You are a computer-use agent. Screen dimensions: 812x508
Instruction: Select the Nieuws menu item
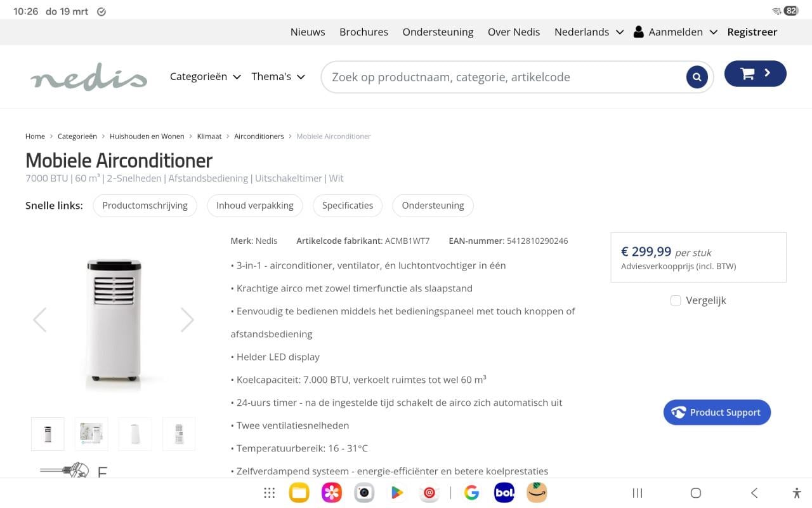(x=307, y=31)
